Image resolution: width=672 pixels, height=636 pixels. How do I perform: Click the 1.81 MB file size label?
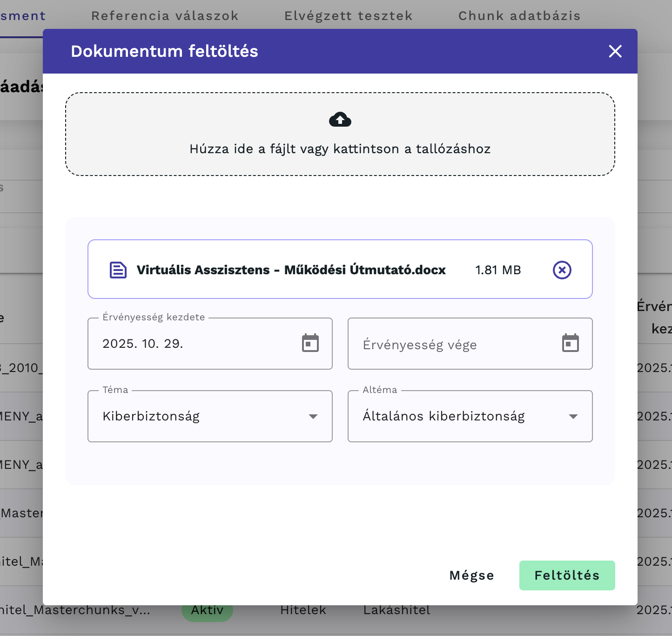pyautogui.click(x=498, y=270)
